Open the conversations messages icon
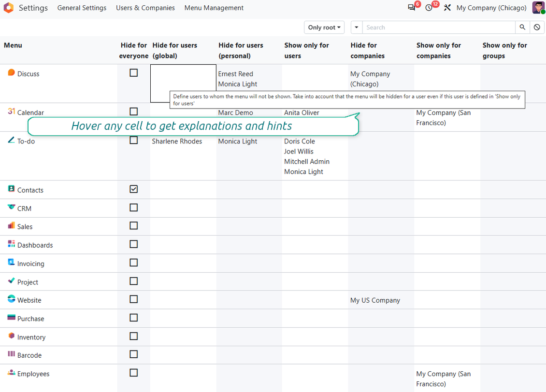The width and height of the screenshot is (546, 392). tap(412, 8)
